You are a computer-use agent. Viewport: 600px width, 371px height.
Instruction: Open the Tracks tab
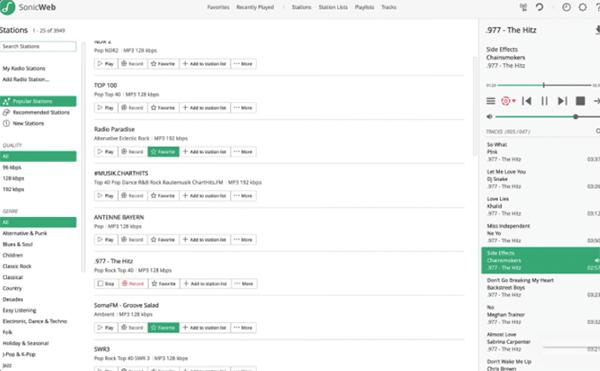coord(389,7)
